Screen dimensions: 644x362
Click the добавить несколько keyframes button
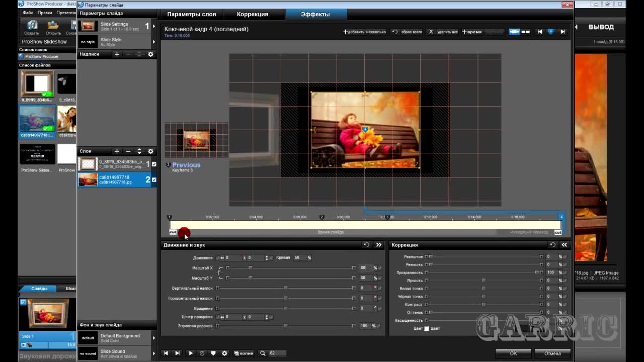pyautogui.click(x=365, y=32)
